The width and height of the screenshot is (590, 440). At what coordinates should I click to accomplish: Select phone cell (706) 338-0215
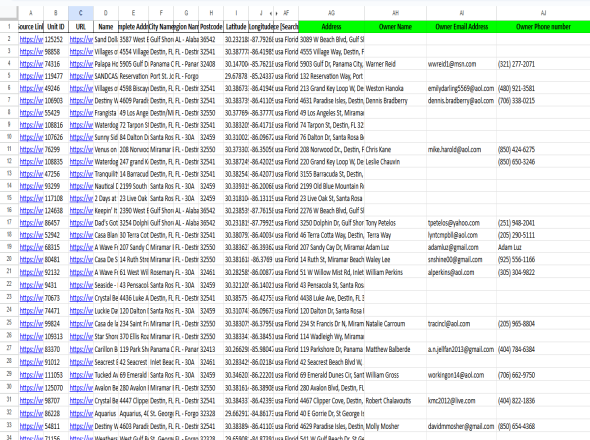[543, 100]
